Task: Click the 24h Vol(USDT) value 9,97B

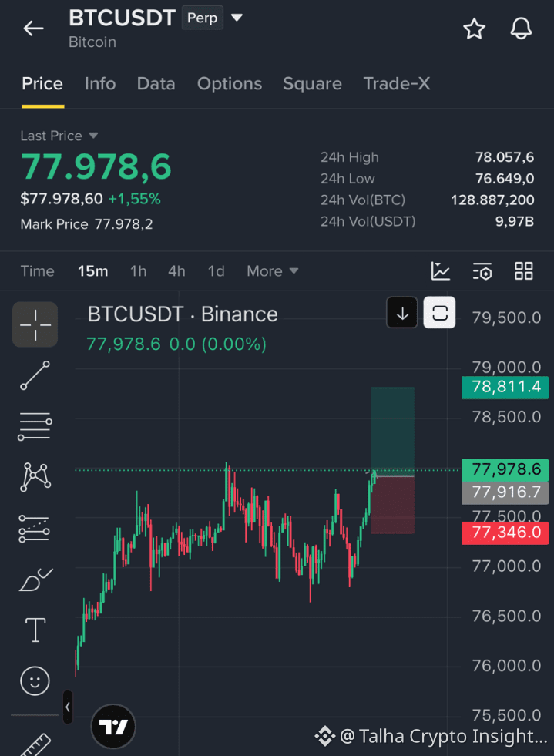Action: point(515,221)
